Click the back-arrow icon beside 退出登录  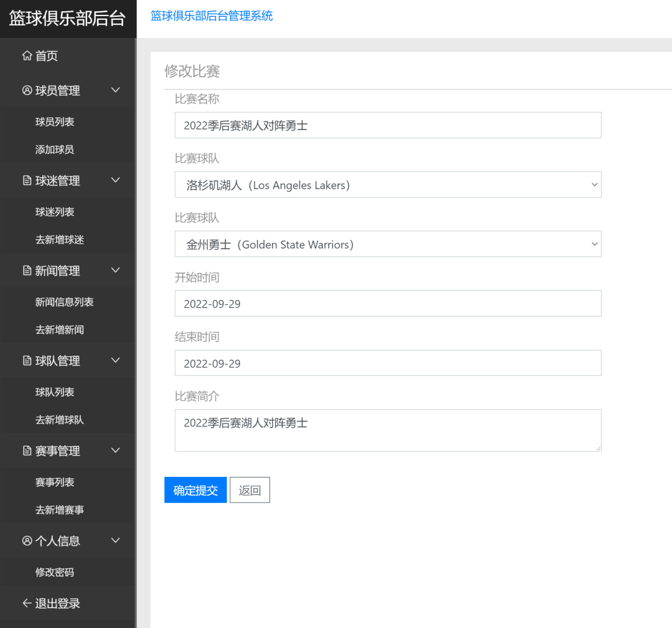[27, 603]
